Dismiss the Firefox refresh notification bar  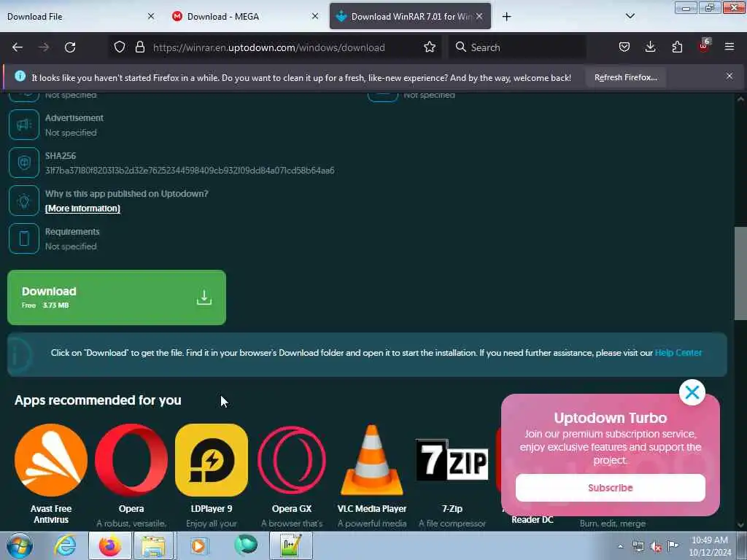729,76
